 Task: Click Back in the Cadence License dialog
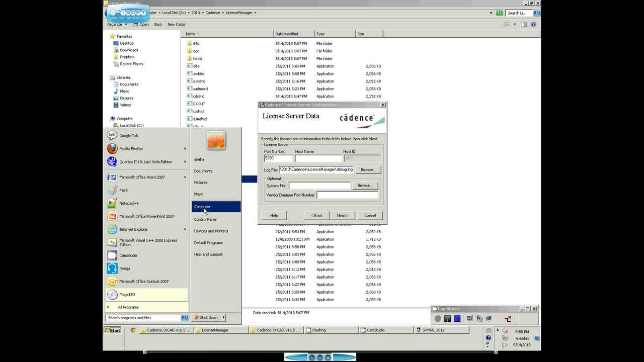316,215
